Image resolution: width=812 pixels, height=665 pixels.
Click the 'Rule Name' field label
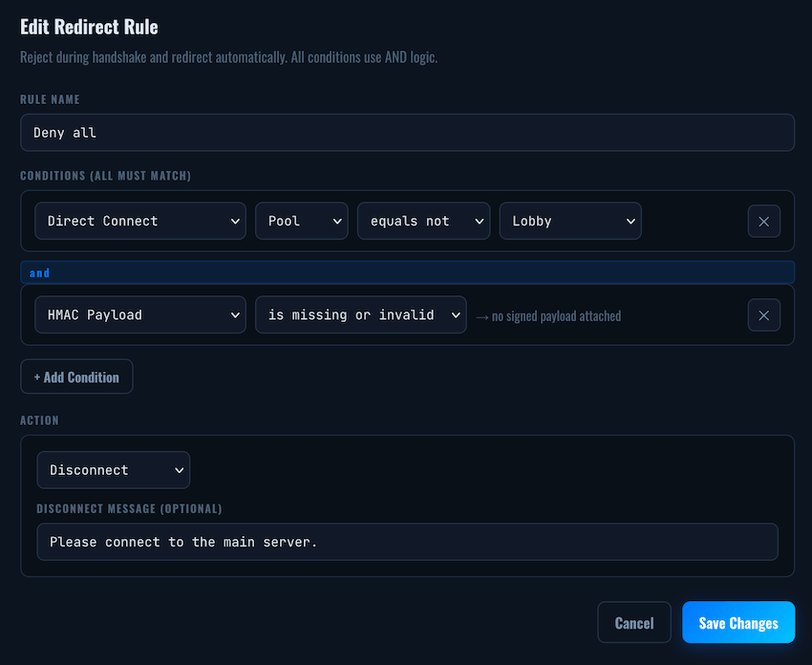tap(51, 99)
